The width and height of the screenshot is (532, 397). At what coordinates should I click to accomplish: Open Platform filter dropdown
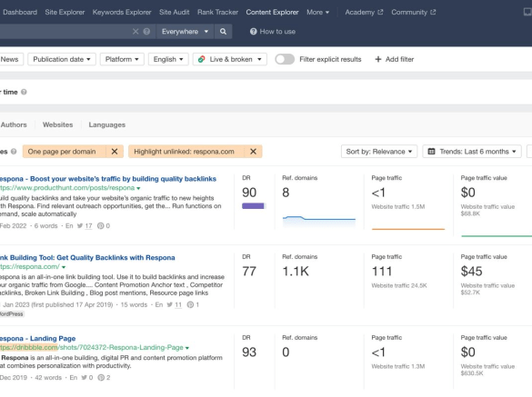tap(122, 59)
